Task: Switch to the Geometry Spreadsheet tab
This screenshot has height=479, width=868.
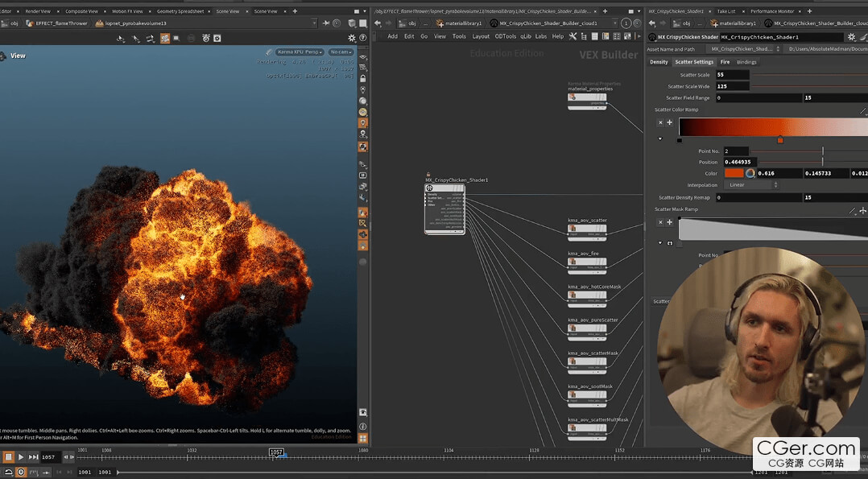Action: (180, 11)
